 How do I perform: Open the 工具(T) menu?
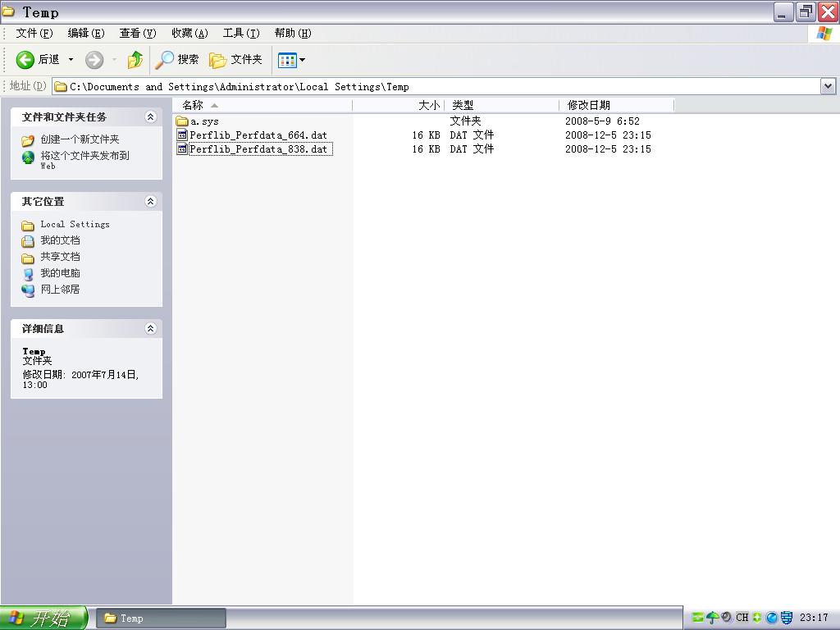(241, 33)
